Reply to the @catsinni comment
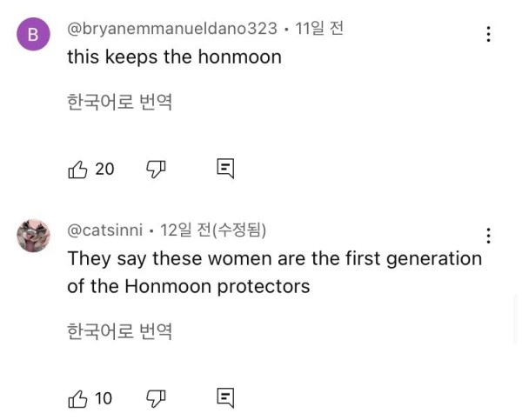This screenshot has width=522, height=420. pos(225,397)
